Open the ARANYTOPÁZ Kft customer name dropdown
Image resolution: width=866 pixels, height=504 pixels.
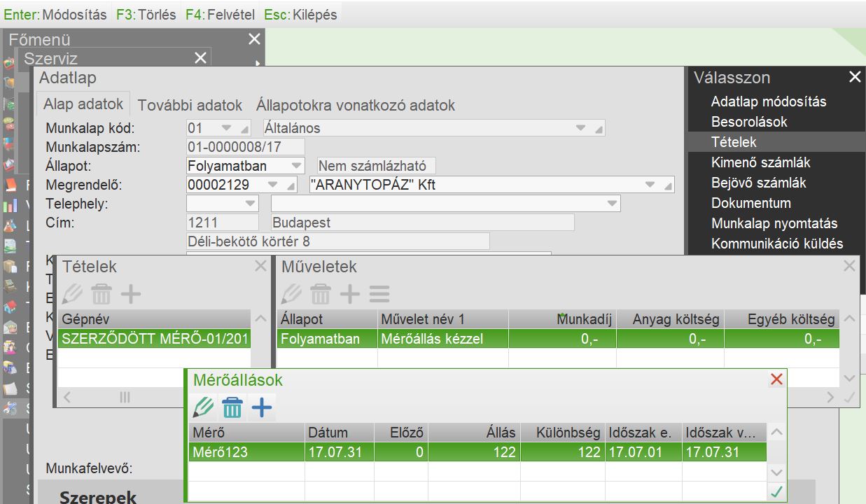(x=650, y=185)
